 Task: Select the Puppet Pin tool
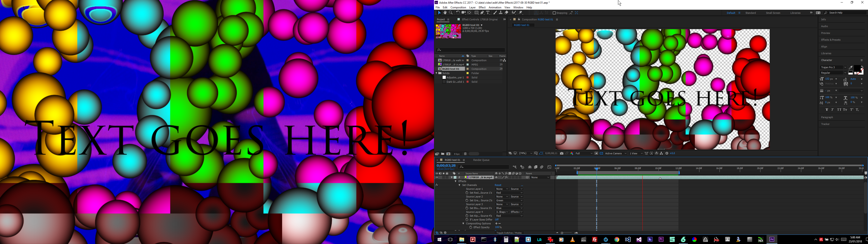(x=521, y=13)
